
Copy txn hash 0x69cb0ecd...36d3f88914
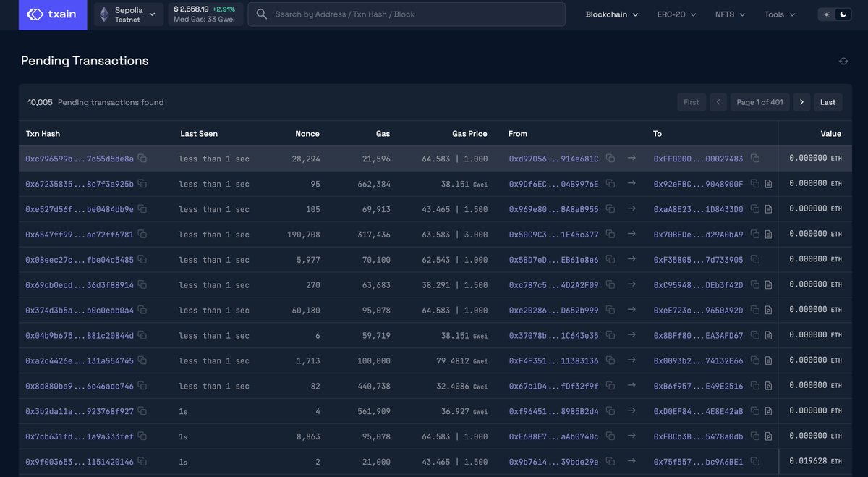tap(142, 285)
